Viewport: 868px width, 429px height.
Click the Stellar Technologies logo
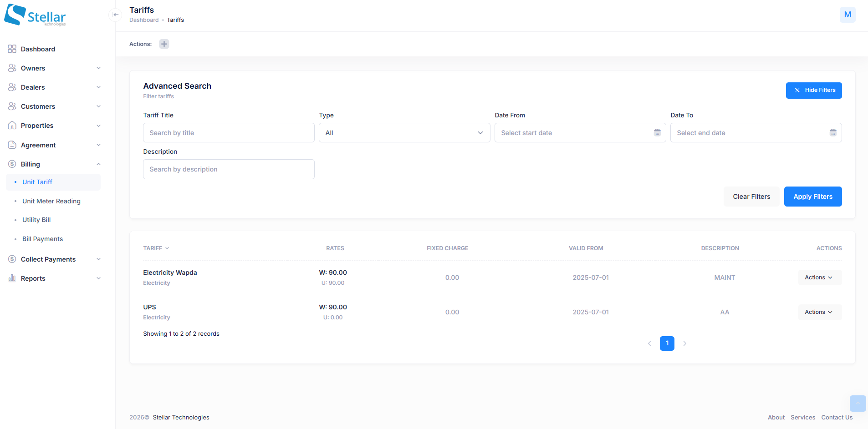click(36, 15)
